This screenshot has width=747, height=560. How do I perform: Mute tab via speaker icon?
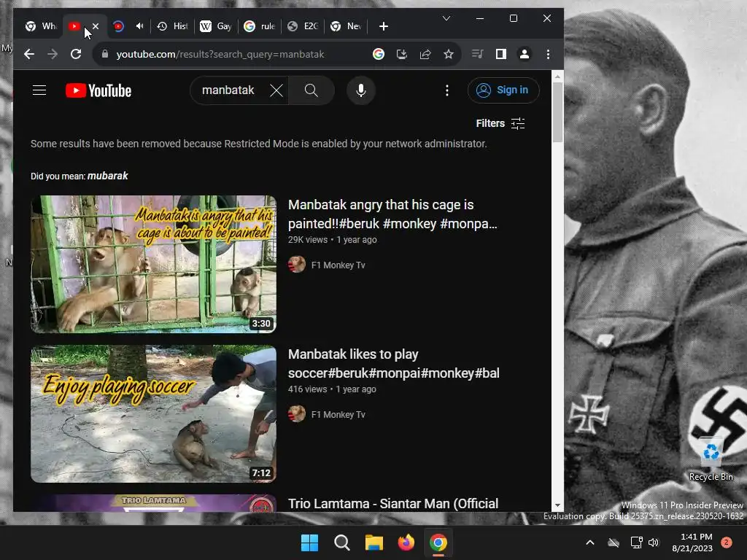click(x=139, y=26)
